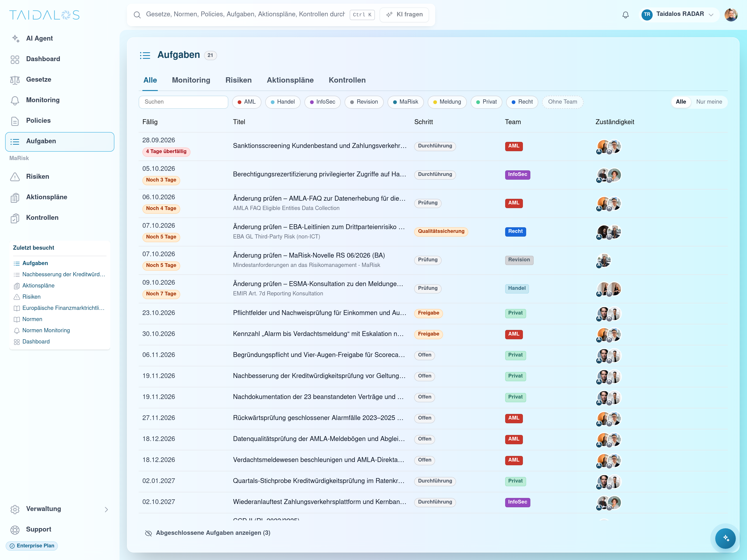Click the Taidalos logo
This screenshot has width=747, height=560.
[44, 15]
